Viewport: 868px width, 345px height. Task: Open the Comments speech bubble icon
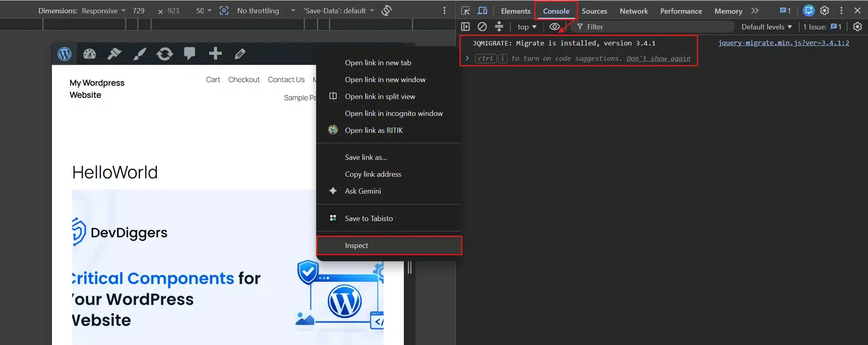189,54
